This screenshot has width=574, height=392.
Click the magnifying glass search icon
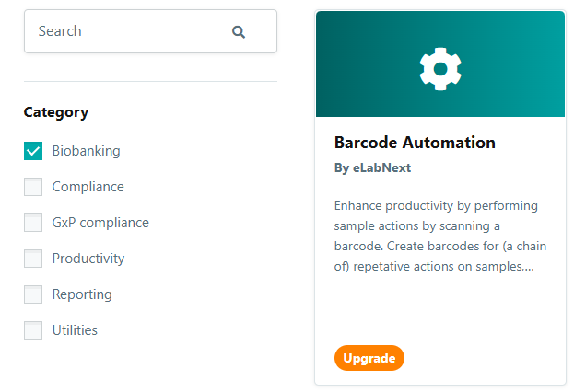239,32
